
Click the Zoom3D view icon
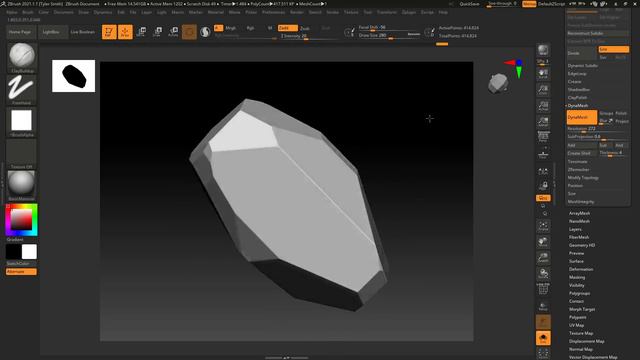point(543,258)
